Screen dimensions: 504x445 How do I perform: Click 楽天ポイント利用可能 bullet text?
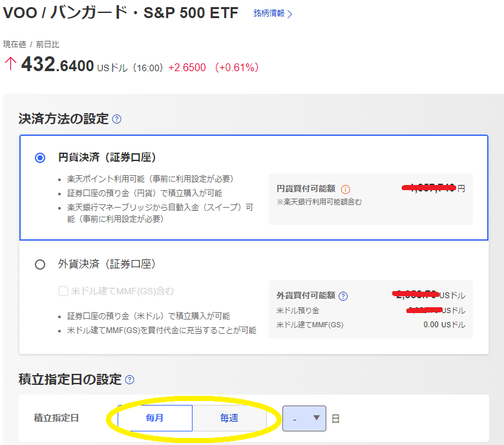(x=150, y=179)
